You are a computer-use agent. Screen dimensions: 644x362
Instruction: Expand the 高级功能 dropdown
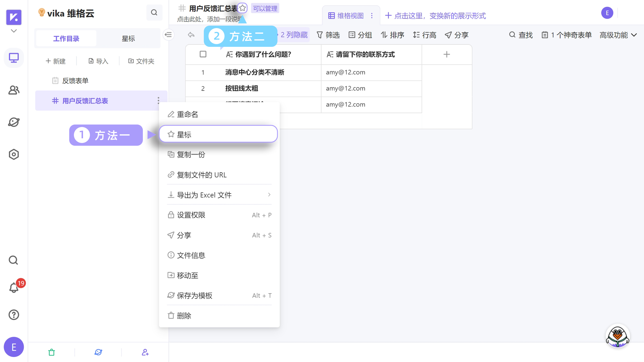click(618, 35)
